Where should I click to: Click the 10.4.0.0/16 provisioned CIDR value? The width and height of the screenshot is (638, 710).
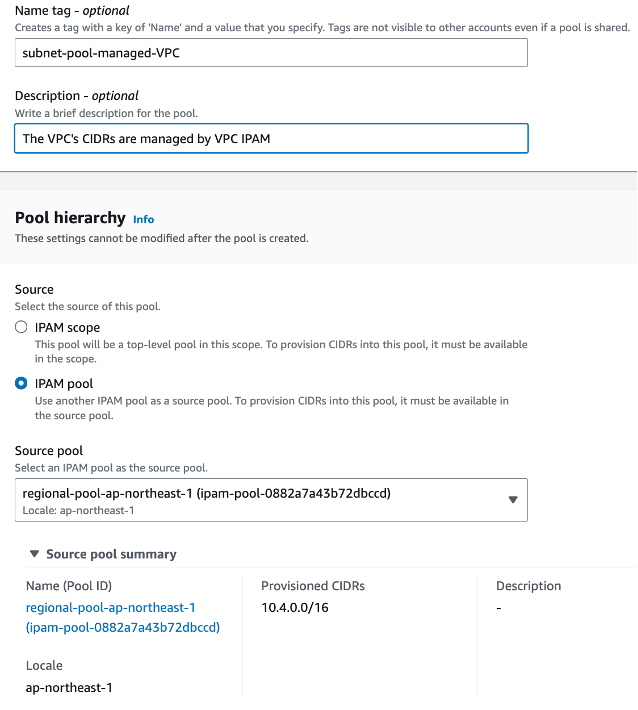click(x=296, y=608)
